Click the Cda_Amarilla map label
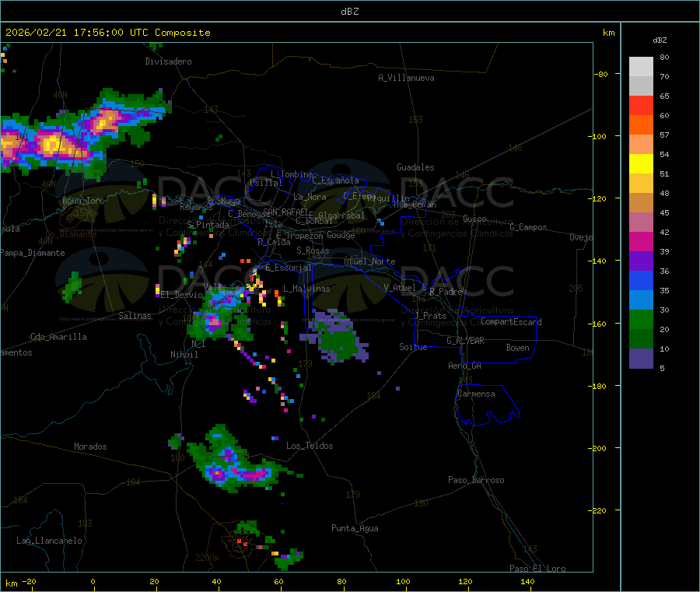The width and height of the screenshot is (700, 592). (58, 337)
